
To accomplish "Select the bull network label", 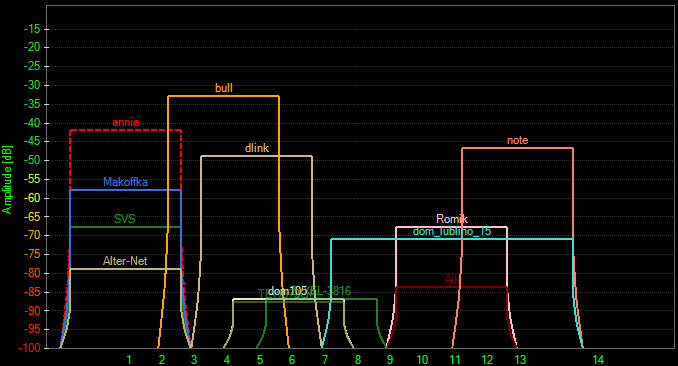I will pyautogui.click(x=224, y=88).
